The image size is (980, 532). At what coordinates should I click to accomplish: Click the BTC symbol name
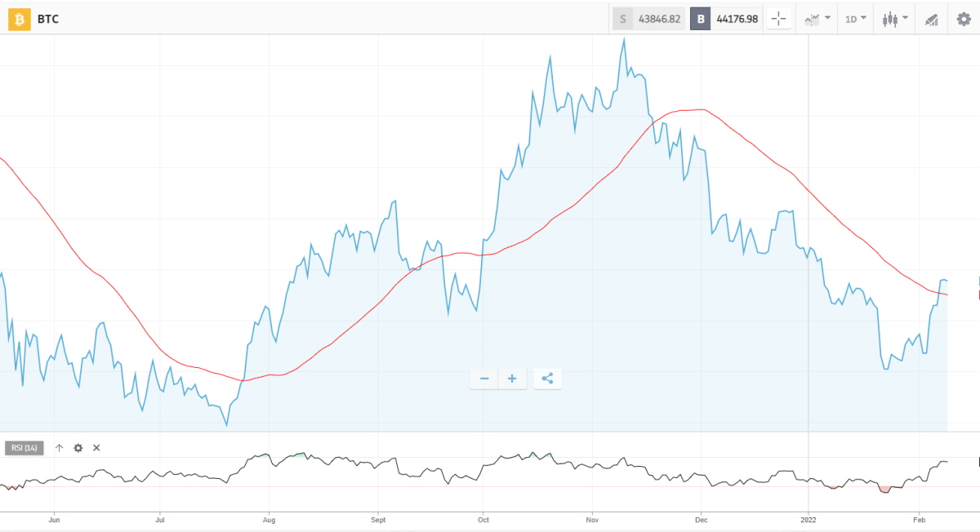coord(48,19)
